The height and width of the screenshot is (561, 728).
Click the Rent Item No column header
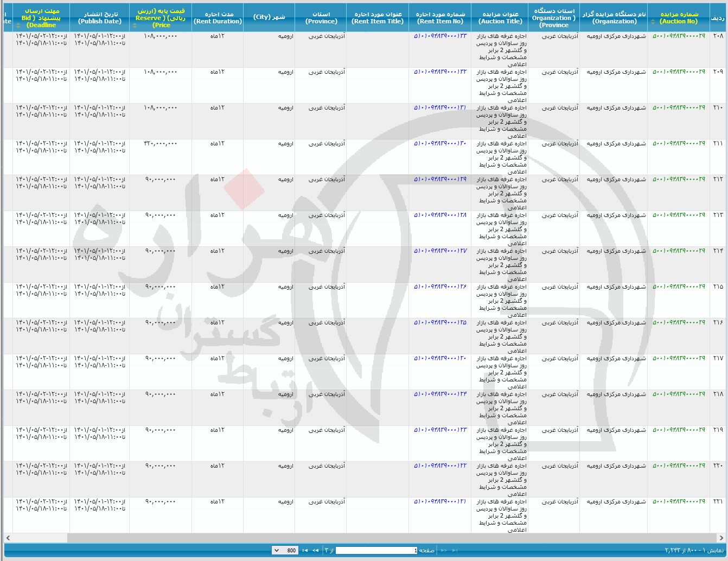[x=440, y=18]
